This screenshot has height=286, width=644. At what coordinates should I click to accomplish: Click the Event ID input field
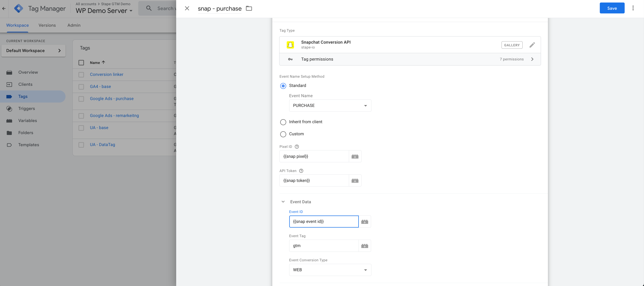pyautogui.click(x=324, y=222)
